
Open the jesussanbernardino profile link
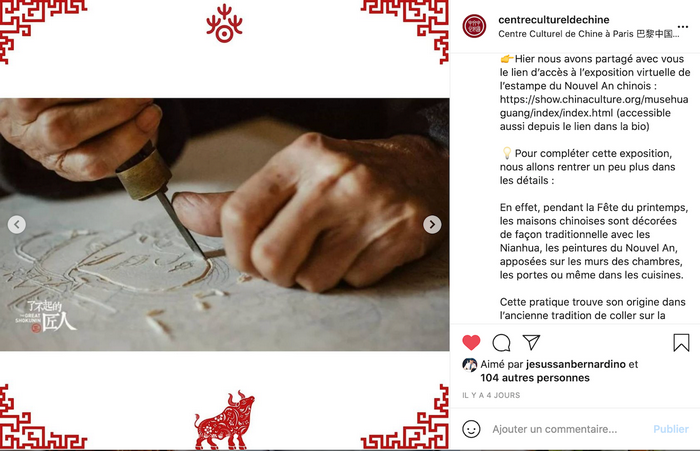(575, 364)
